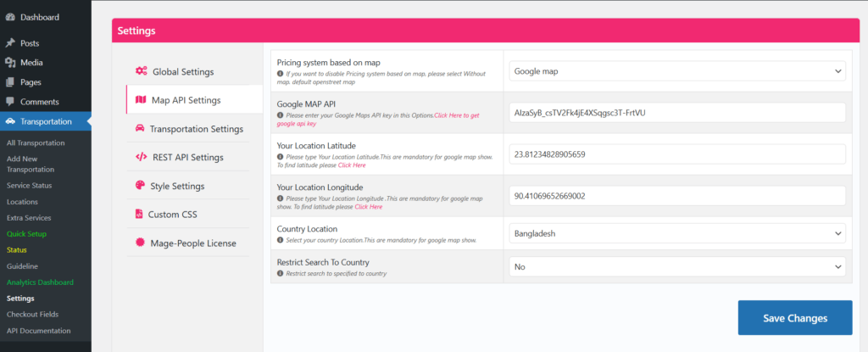Viewport: 868px width, 352px height.
Task: Open Custom CSS tab
Action: click(188, 214)
